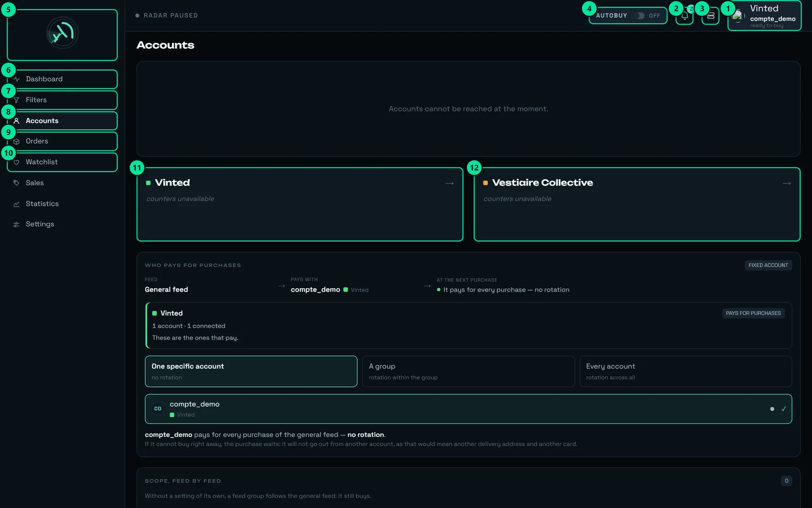Open the notifications bell
The image size is (812, 508).
[685, 16]
